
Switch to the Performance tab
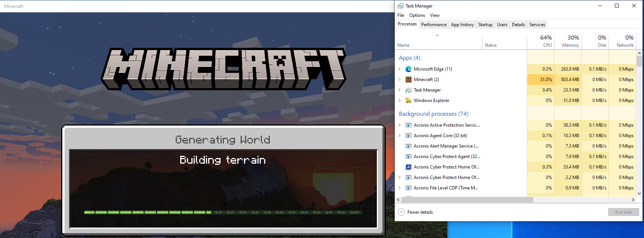pyautogui.click(x=434, y=25)
